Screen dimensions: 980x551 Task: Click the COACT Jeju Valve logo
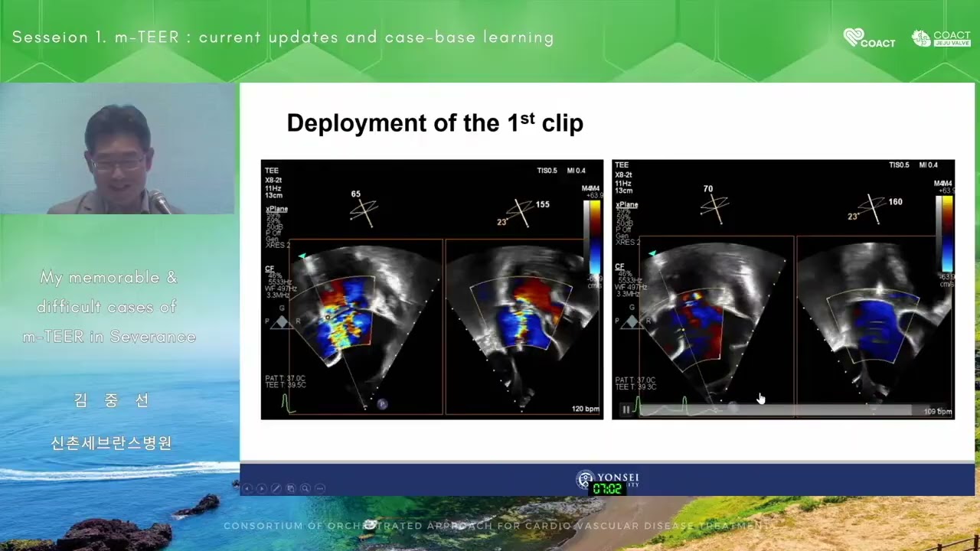point(941,38)
